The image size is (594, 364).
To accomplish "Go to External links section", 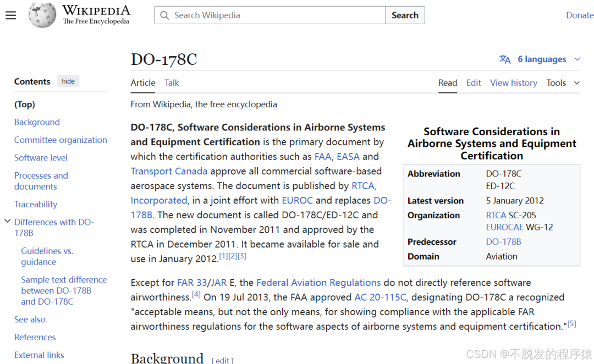I will (39, 355).
